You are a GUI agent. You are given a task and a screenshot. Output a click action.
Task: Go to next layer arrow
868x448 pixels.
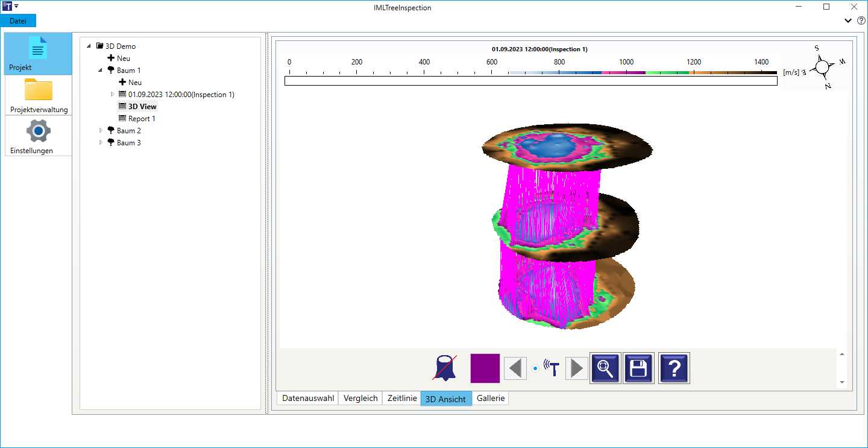[576, 368]
